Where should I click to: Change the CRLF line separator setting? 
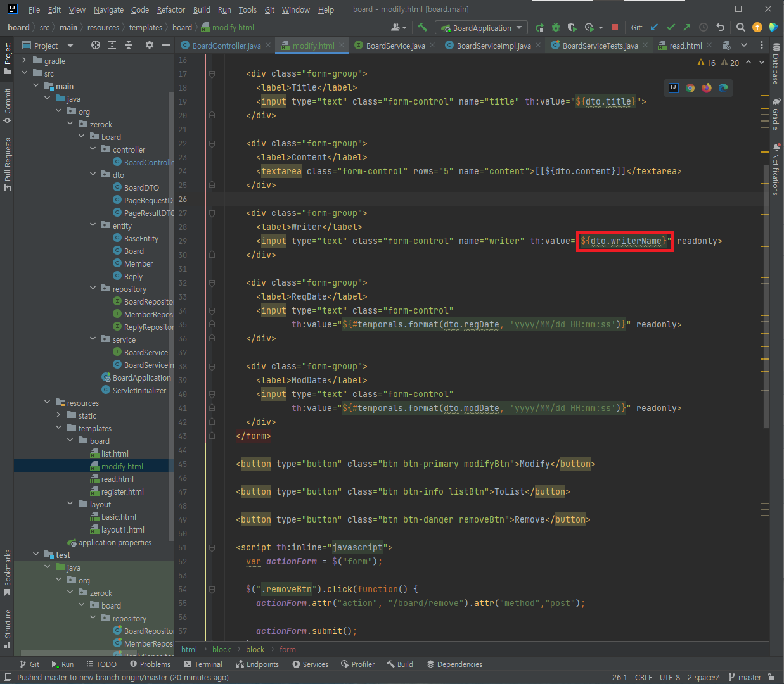(643, 677)
